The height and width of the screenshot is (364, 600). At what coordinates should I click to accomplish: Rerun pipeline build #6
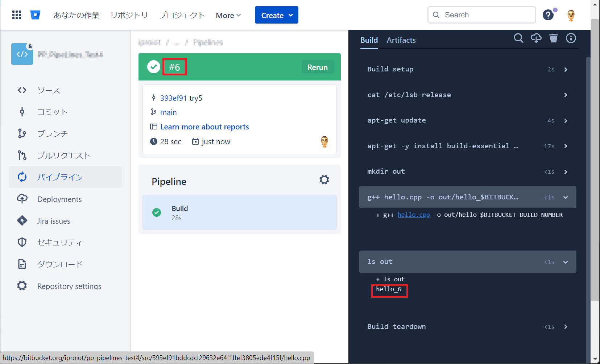coord(317,67)
